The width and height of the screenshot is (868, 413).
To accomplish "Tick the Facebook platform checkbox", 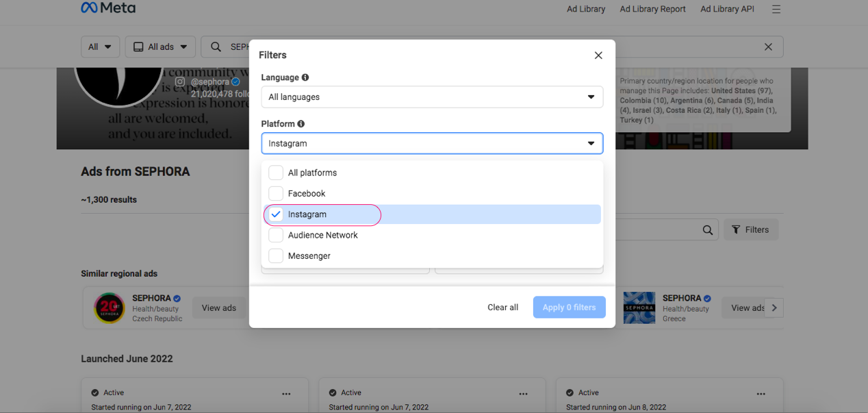I will coord(276,194).
